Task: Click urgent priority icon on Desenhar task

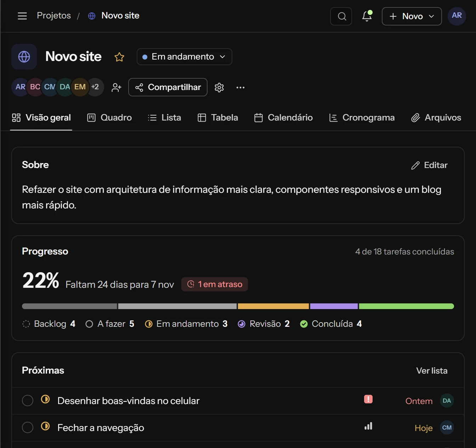Action: [x=368, y=399]
